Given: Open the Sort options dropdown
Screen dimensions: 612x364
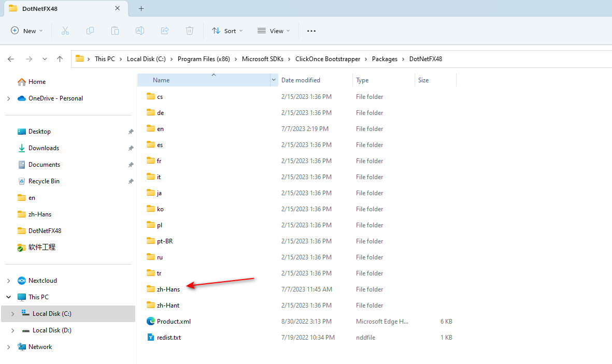Looking at the screenshot, I should point(227,31).
